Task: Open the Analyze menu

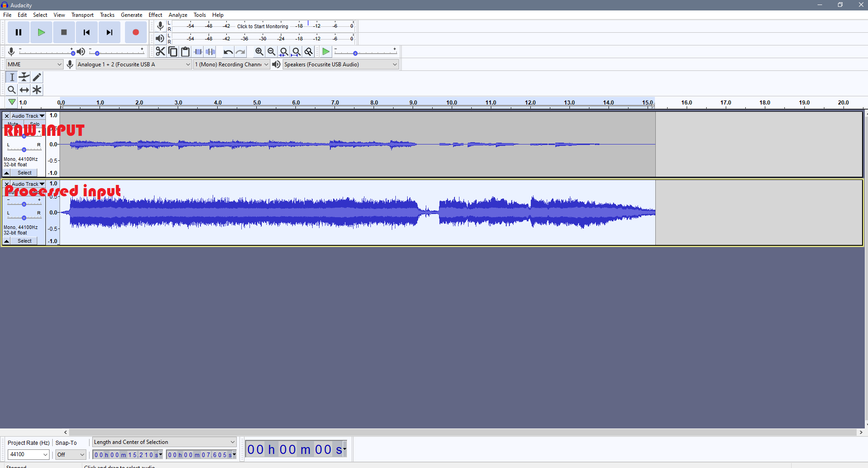Action: click(x=178, y=15)
